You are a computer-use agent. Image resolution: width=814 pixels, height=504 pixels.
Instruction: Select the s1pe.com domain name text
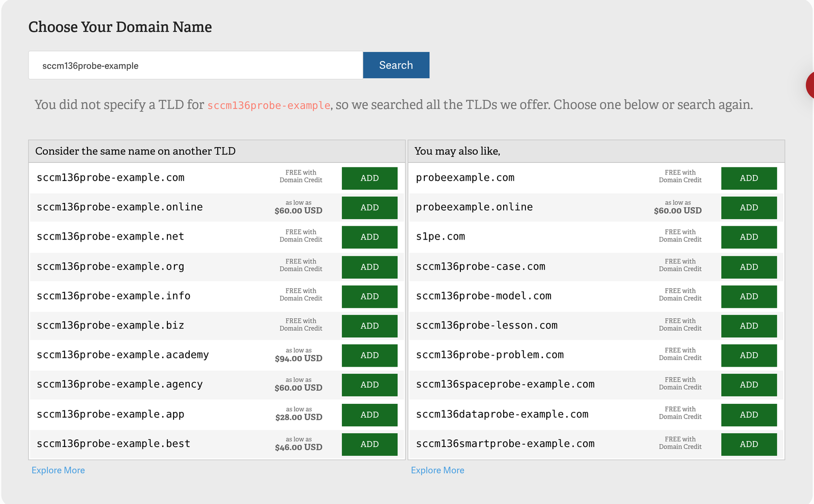441,237
